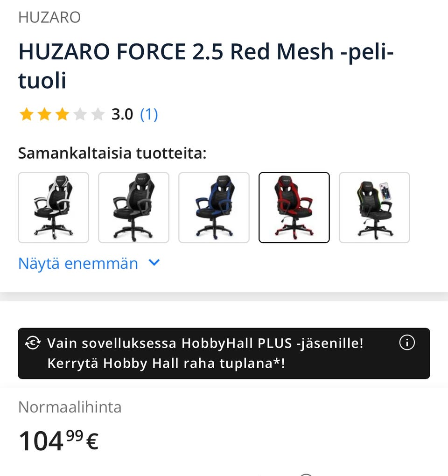Click the HUZARO brand name link
Viewport: 448px width, 476px height.
coord(49,17)
